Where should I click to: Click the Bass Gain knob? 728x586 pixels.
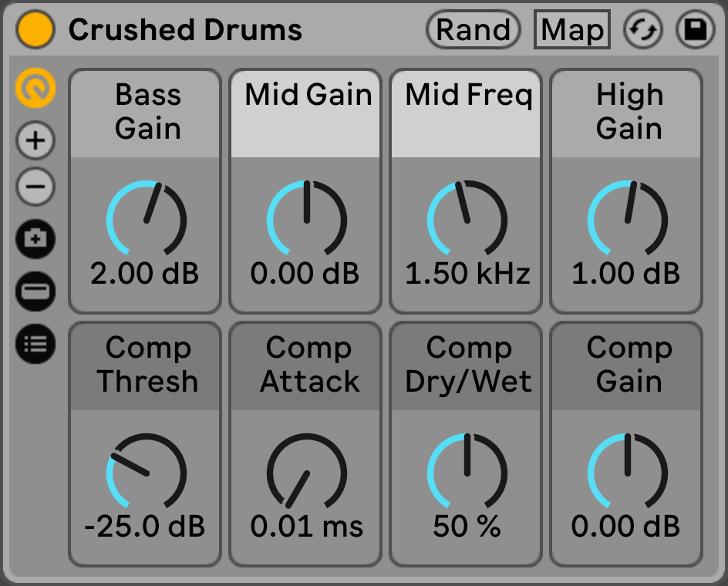[x=147, y=220]
